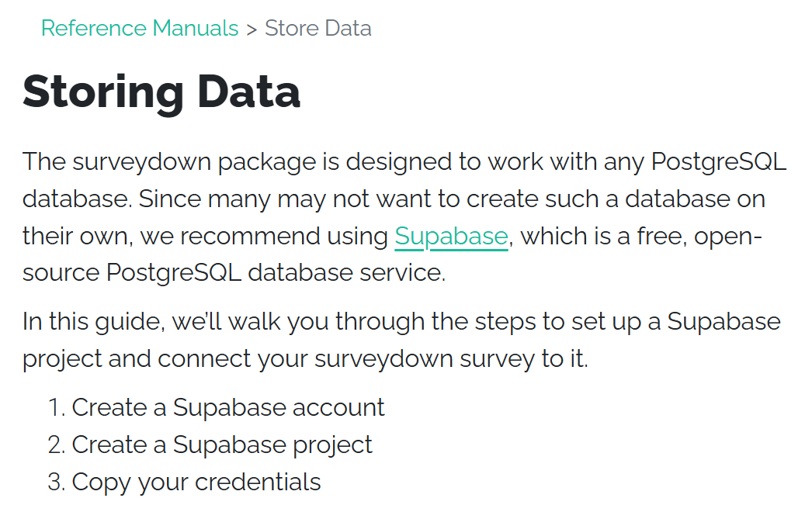Click the breadcrumb separator arrow
The width and height of the screenshot is (812, 505).
(252, 29)
